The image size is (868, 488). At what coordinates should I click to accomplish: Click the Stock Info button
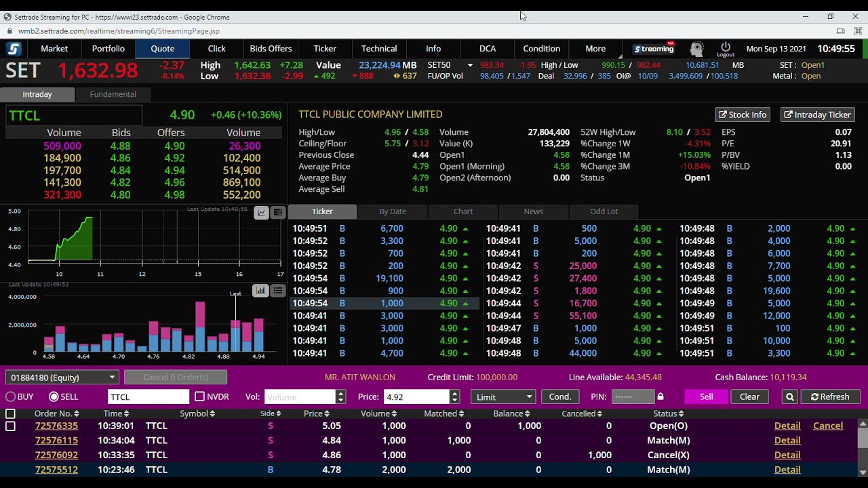click(743, 115)
